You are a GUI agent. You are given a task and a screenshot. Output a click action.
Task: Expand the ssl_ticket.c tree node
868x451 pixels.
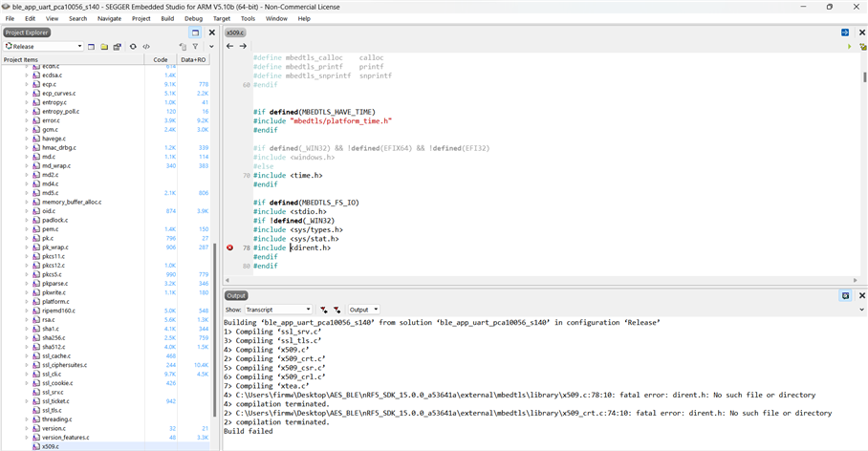click(x=26, y=401)
